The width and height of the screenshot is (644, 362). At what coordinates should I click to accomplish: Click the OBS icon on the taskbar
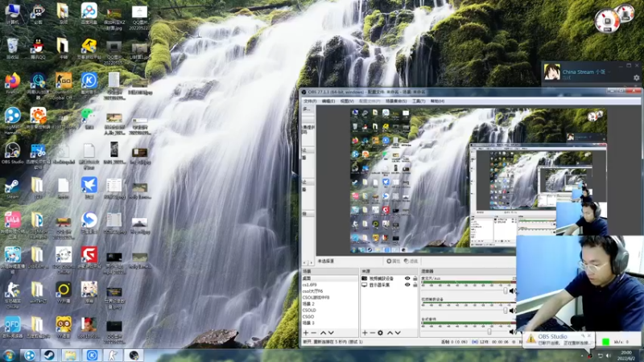[x=134, y=356]
